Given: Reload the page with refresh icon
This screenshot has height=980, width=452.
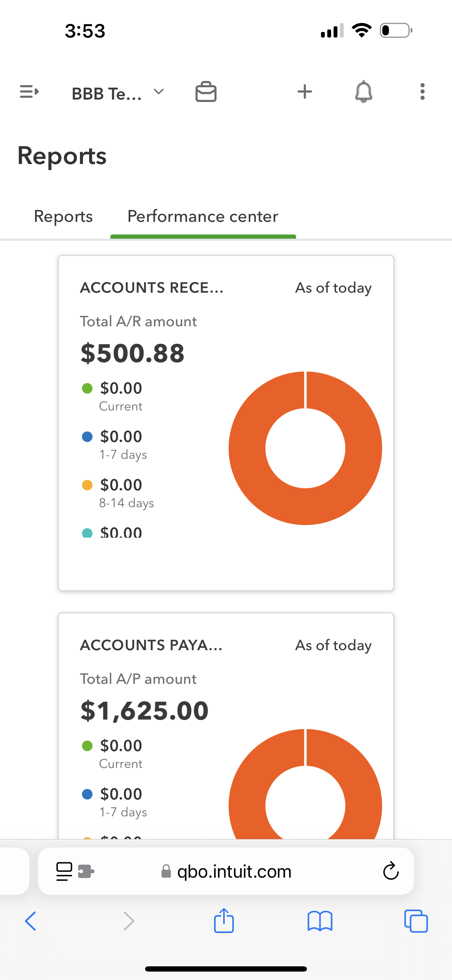Looking at the screenshot, I should click(391, 871).
